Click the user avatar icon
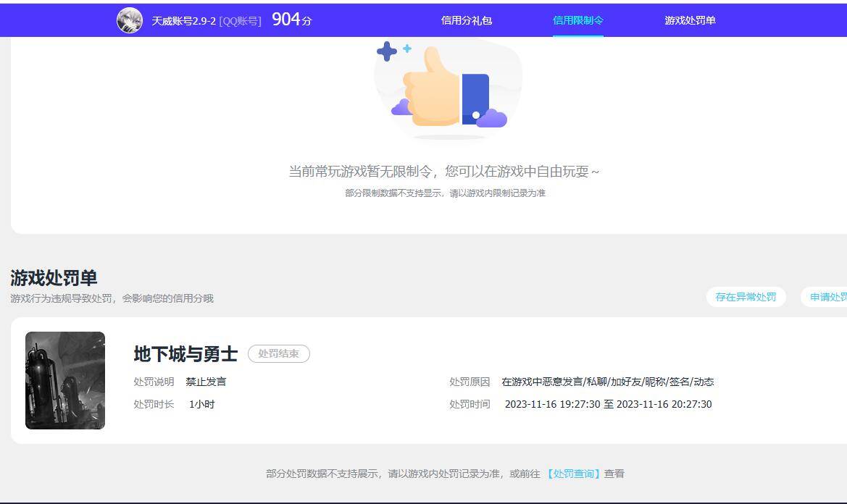This screenshot has width=847, height=504. click(130, 20)
